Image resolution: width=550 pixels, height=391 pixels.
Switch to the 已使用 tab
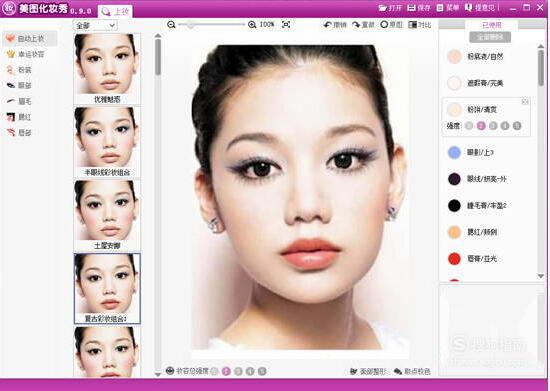491,25
